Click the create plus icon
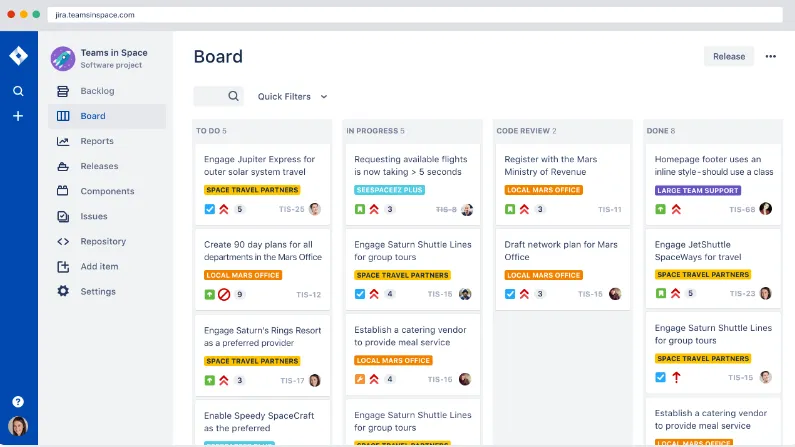795x447 pixels. tap(18, 116)
